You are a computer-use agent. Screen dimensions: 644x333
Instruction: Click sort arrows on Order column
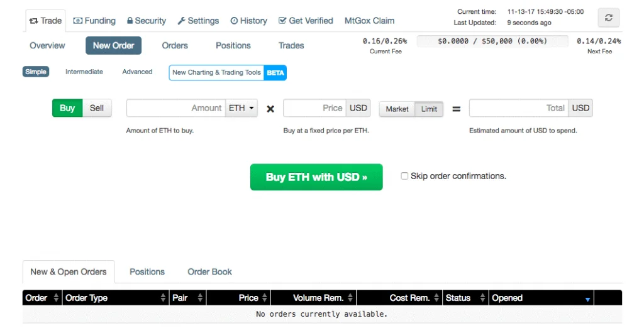(x=56, y=298)
